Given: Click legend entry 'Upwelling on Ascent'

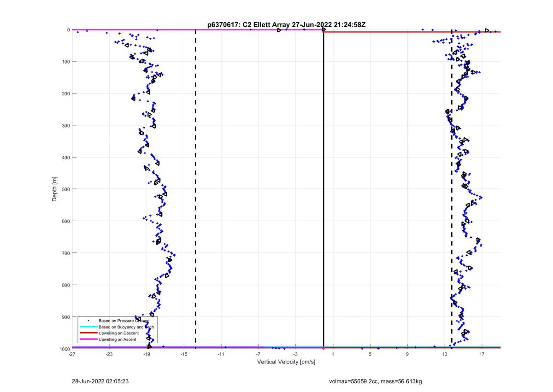Looking at the screenshot, I should coord(118,339).
